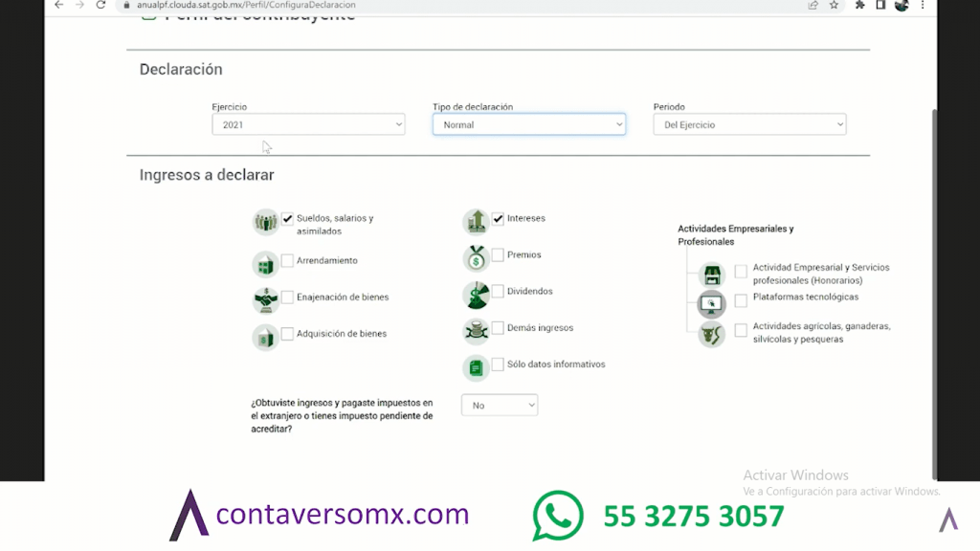Check the Arrendamiento checkbox
The width and height of the screenshot is (980, 551).
[x=287, y=260]
